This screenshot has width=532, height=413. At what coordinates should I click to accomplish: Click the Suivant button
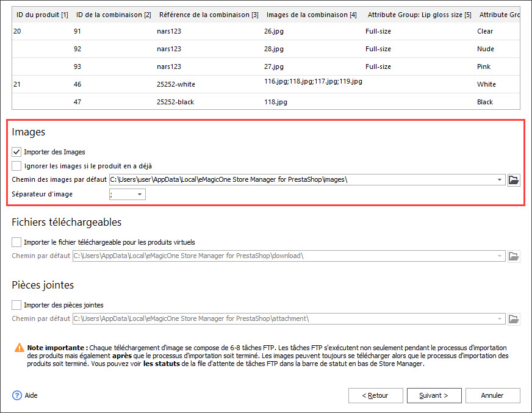(434, 395)
